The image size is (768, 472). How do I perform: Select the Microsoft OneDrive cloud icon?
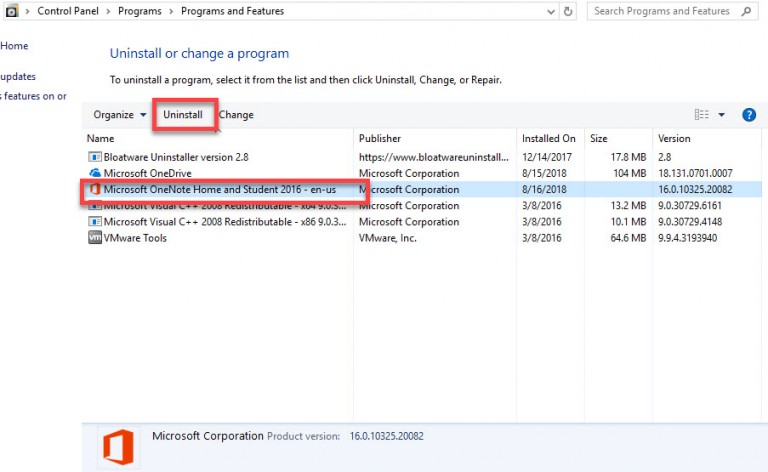click(x=95, y=173)
